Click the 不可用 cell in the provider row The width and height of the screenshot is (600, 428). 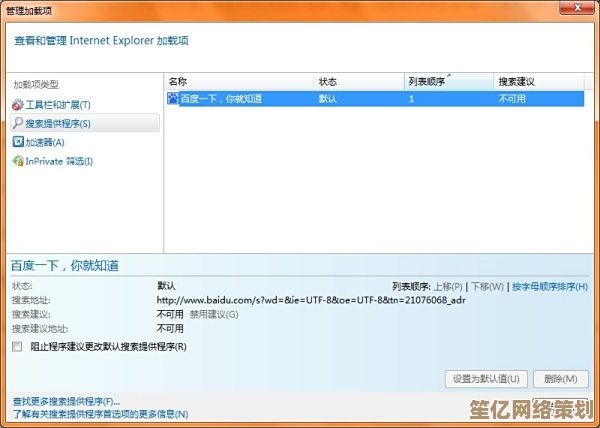[512, 99]
